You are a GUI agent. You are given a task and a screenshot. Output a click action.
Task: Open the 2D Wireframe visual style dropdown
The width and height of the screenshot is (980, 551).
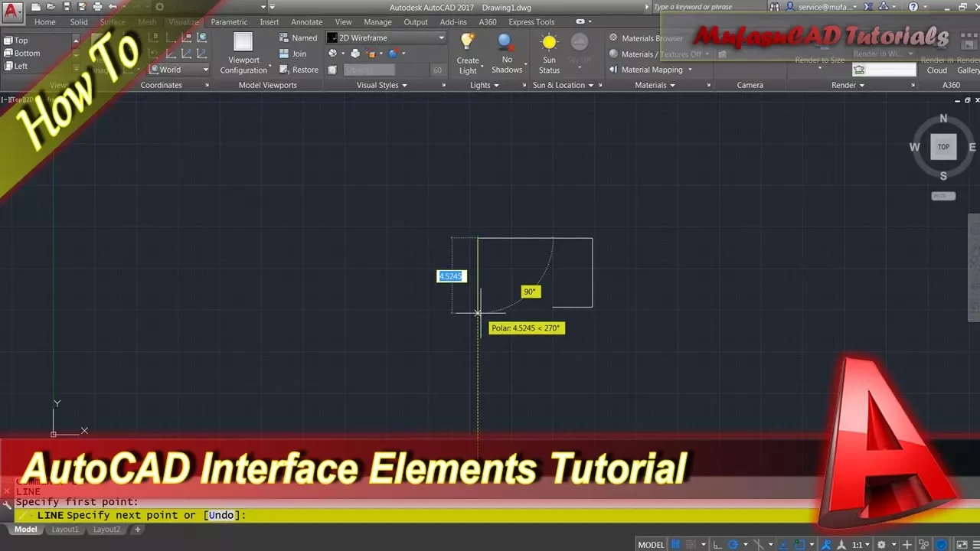click(x=386, y=37)
